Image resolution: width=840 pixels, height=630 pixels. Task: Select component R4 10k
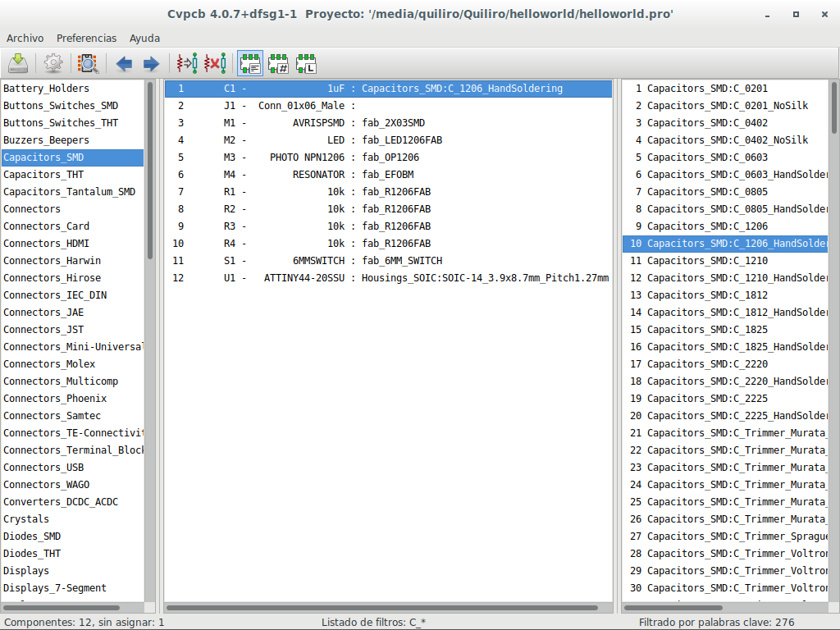pos(388,243)
